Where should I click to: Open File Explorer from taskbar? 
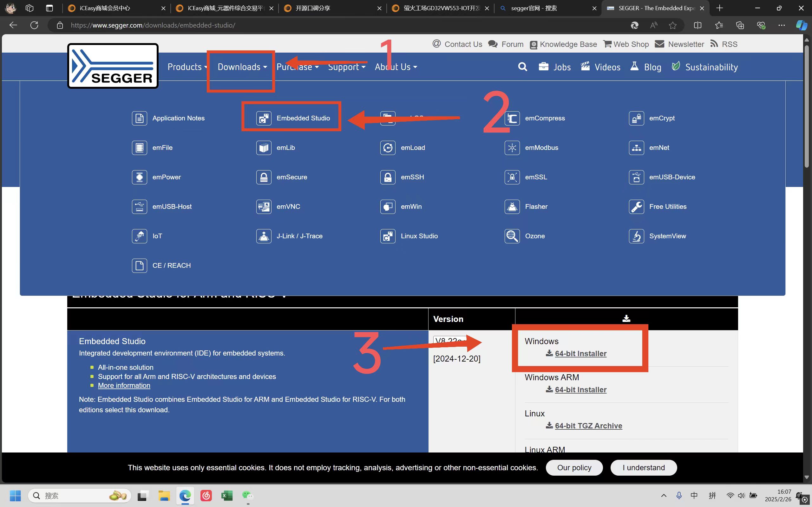pos(164,495)
